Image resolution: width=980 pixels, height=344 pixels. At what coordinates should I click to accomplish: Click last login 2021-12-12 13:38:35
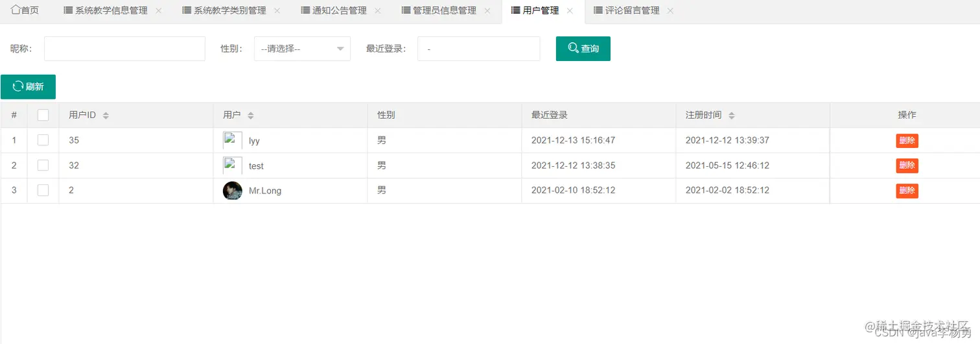[x=573, y=166]
